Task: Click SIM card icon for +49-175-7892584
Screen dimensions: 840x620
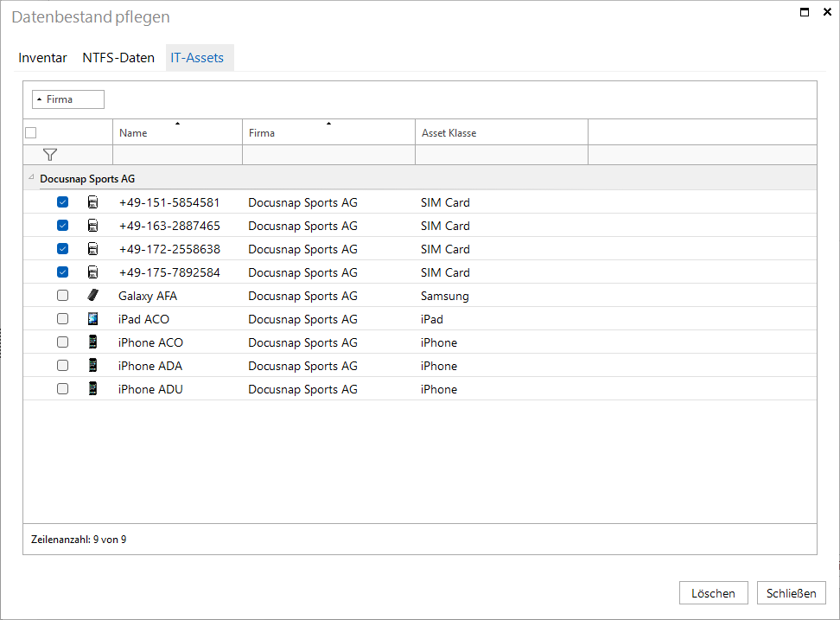Action: [x=92, y=272]
